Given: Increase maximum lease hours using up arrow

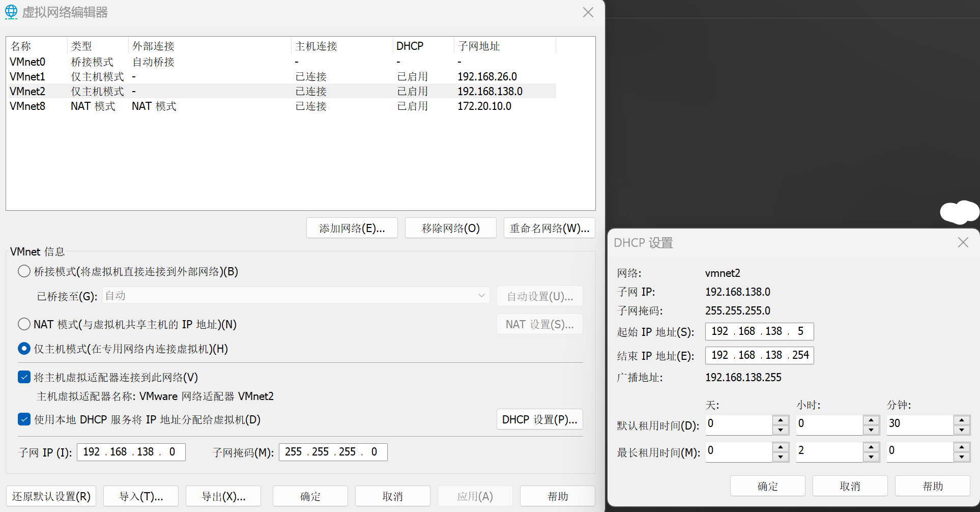Looking at the screenshot, I should [871, 447].
